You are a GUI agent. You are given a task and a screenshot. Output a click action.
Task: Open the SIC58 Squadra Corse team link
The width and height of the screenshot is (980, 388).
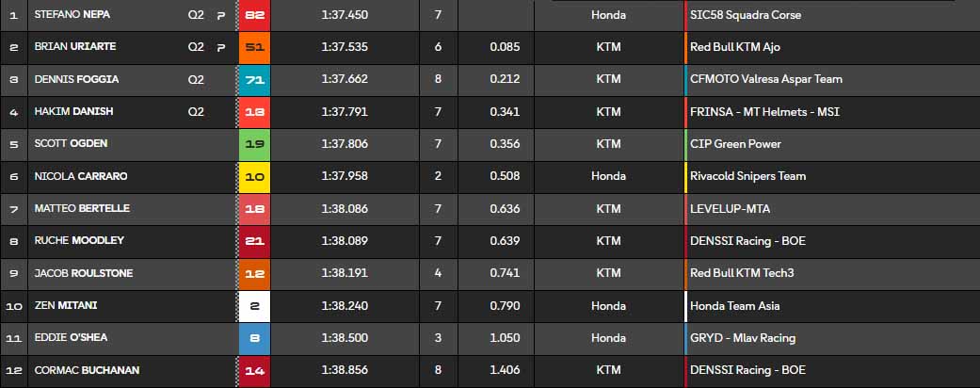(x=746, y=15)
